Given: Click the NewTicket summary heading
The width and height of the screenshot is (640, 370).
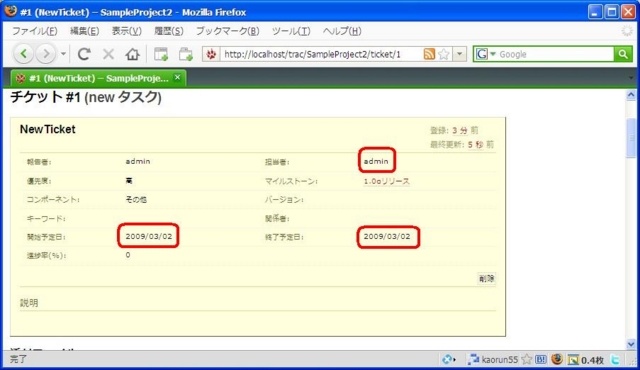Looking at the screenshot, I should tap(48, 129).
